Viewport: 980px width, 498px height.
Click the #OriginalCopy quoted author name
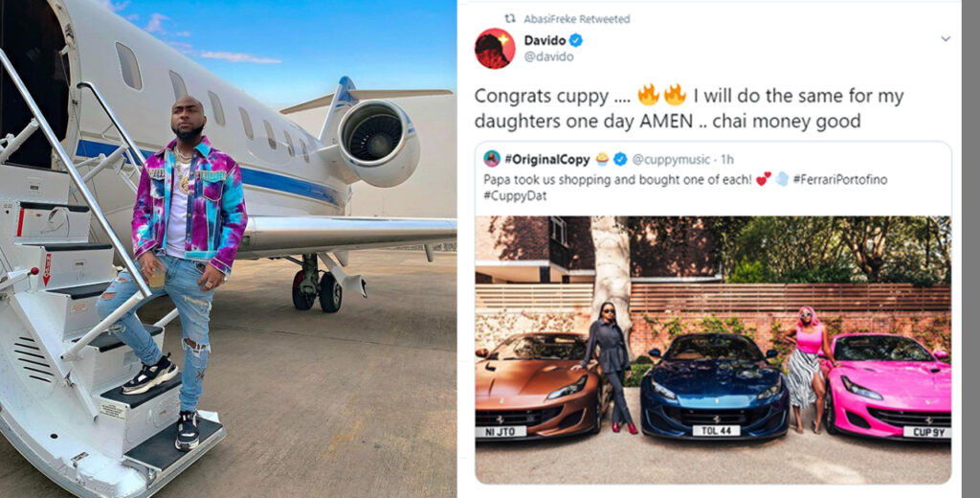(546, 160)
